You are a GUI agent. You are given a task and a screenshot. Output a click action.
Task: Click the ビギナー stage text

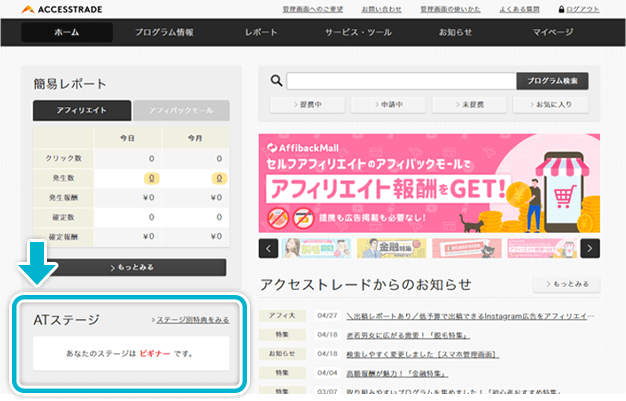click(x=155, y=353)
